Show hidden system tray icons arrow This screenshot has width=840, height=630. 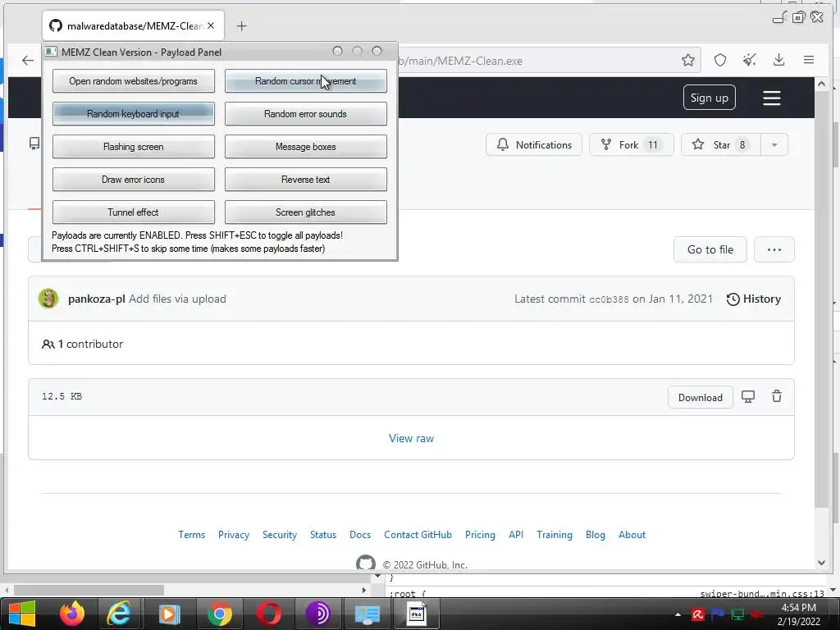(678, 614)
